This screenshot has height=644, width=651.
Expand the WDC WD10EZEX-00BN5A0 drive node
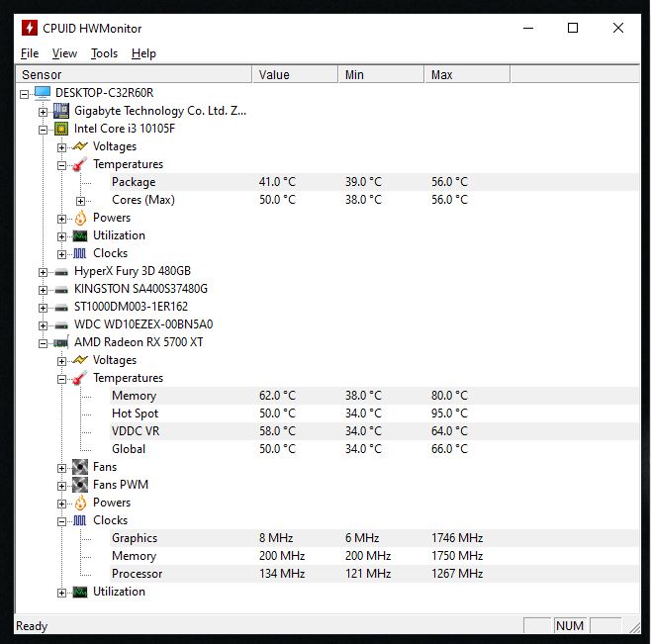pyautogui.click(x=43, y=325)
